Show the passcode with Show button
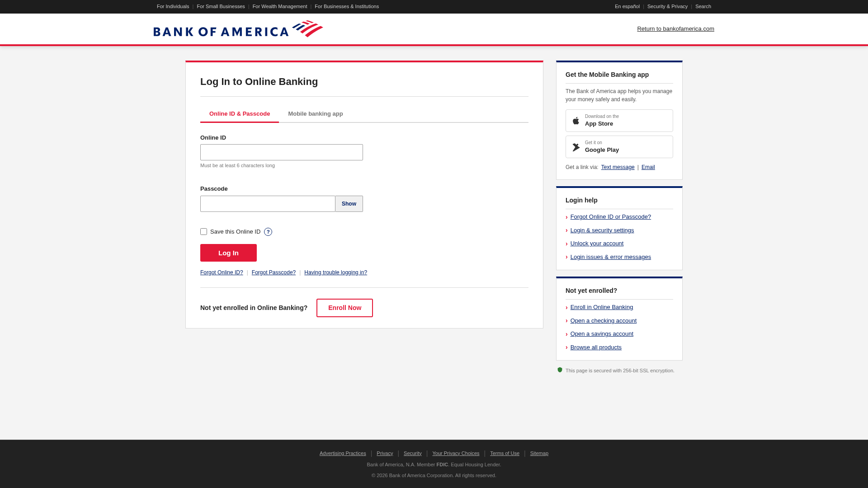Screen dimensions: 868x488 tap(349, 204)
